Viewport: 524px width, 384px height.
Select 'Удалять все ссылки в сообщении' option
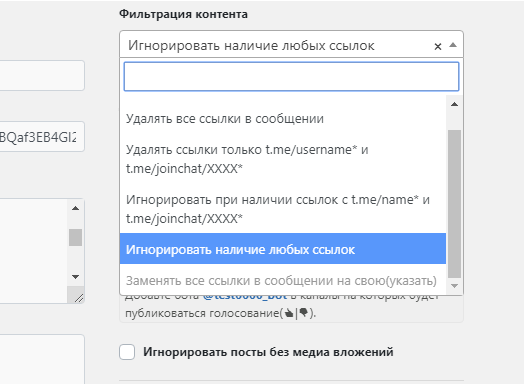(283, 119)
